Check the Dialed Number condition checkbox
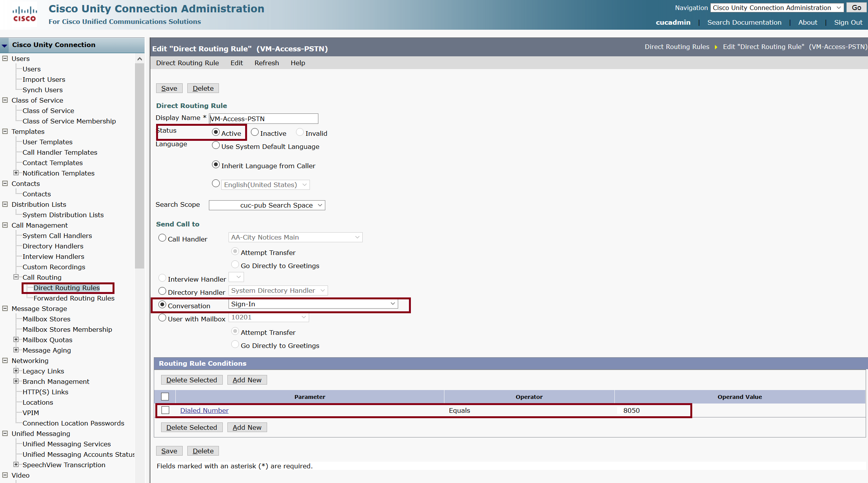868x483 pixels. (x=166, y=410)
